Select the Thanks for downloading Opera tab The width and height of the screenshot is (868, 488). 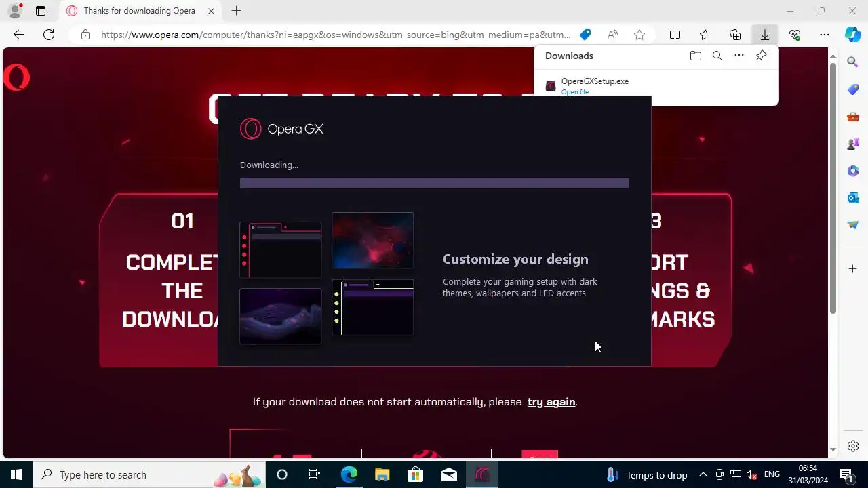pos(141,11)
